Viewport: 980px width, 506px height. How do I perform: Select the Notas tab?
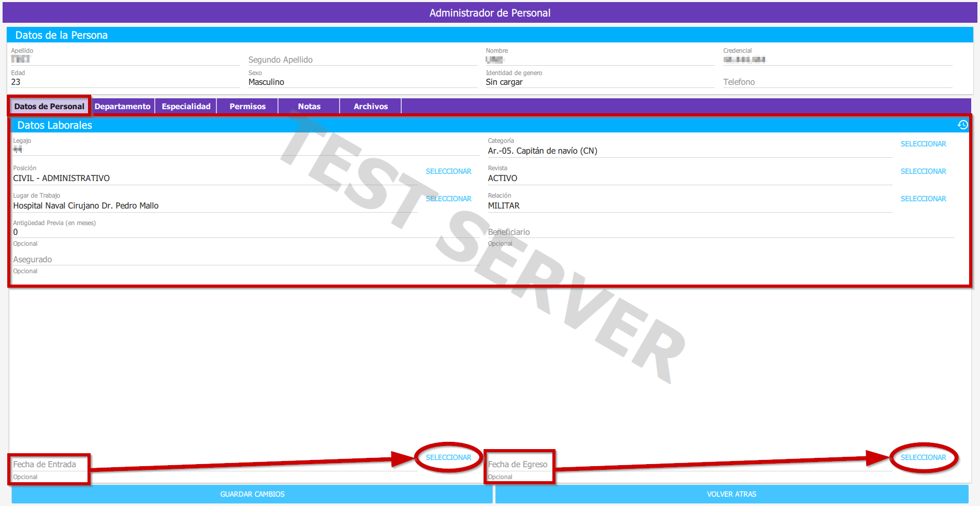(x=309, y=106)
